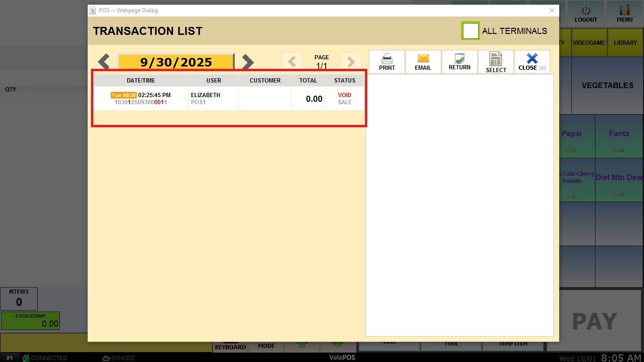Enable the All Terminals checkbox
Image resolution: width=644 pixels, height=362 pixels.
pyautogui.click(x=471, y=31)
